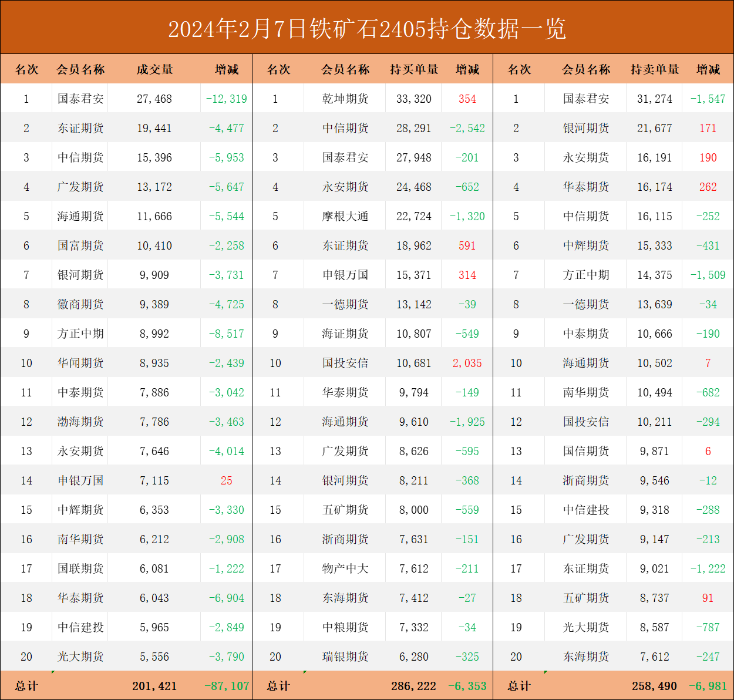Select the change value -1,509
This screenshot has width=734, height=700.
[x=708, y=275]
